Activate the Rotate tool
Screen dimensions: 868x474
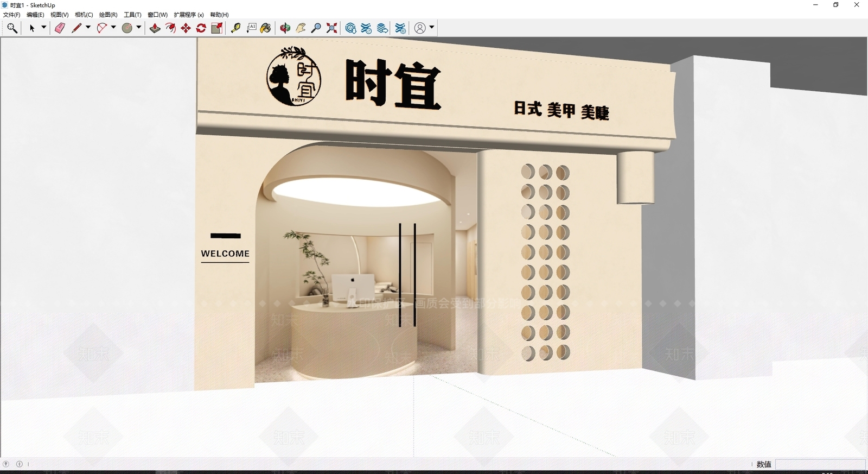201,28
